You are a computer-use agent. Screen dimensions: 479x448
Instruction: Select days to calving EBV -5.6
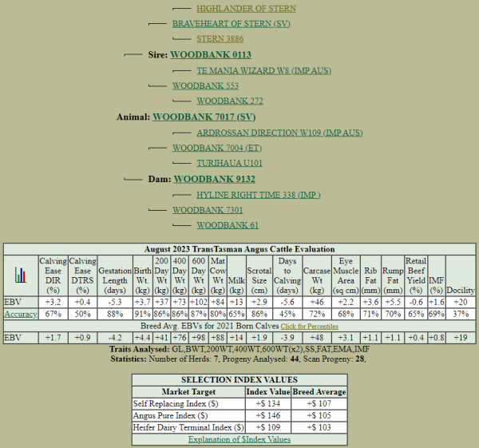[287, 302]
